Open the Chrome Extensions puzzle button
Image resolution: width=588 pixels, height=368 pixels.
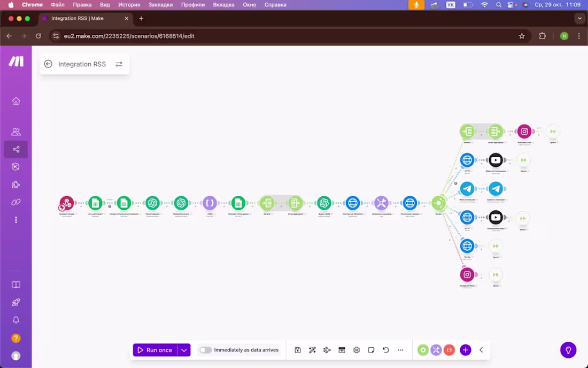[542, 36]
